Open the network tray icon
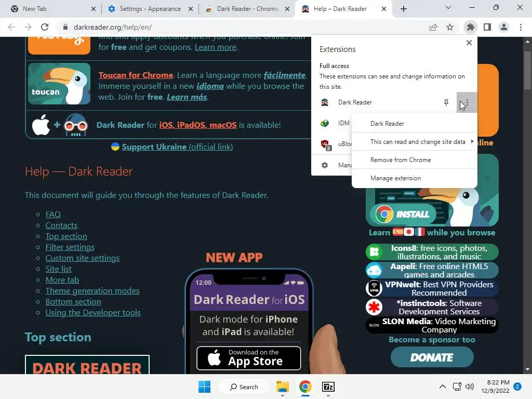 pyautogui.click(x=457, y=387)
